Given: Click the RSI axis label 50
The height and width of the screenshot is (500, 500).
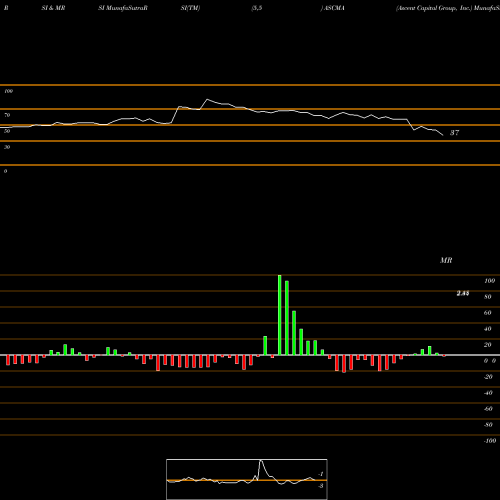Looking at the screenshot, I should [7, 131].
